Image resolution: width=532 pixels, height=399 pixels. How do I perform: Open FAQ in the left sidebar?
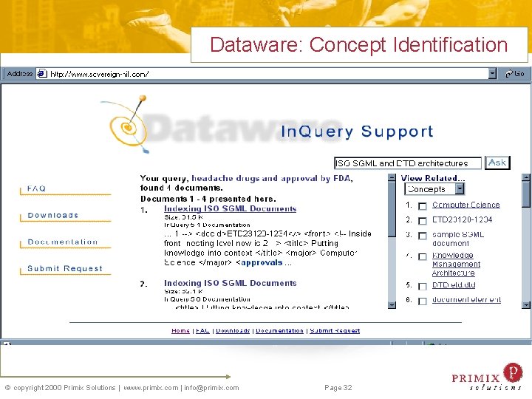pyautogui.click(x=37, y=188)
